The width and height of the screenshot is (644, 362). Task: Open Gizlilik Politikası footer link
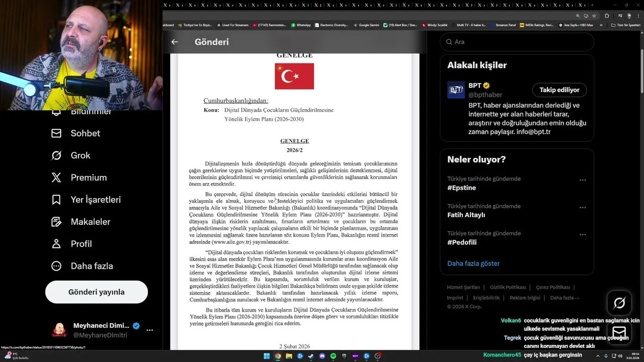tap(508, 288)
